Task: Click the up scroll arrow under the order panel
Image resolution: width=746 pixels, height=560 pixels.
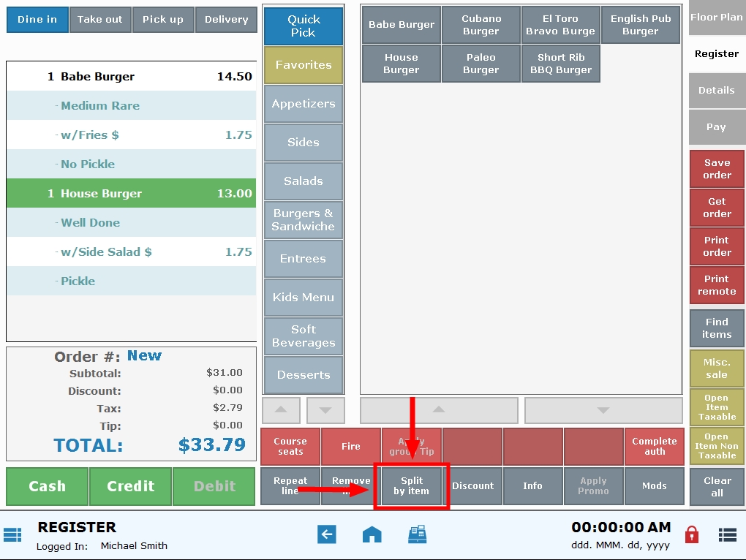Action: [x=281, y=410]
